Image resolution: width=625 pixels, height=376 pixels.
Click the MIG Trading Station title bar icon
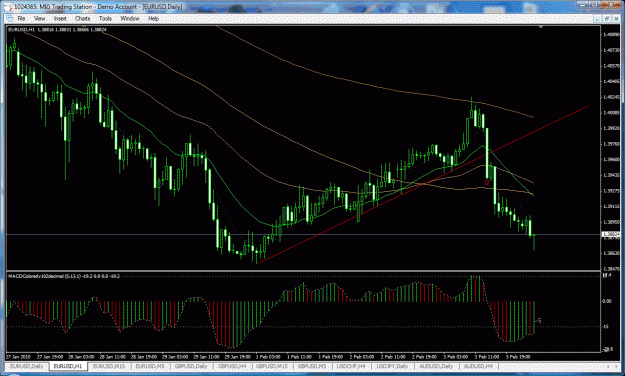(x=8, y=7)
